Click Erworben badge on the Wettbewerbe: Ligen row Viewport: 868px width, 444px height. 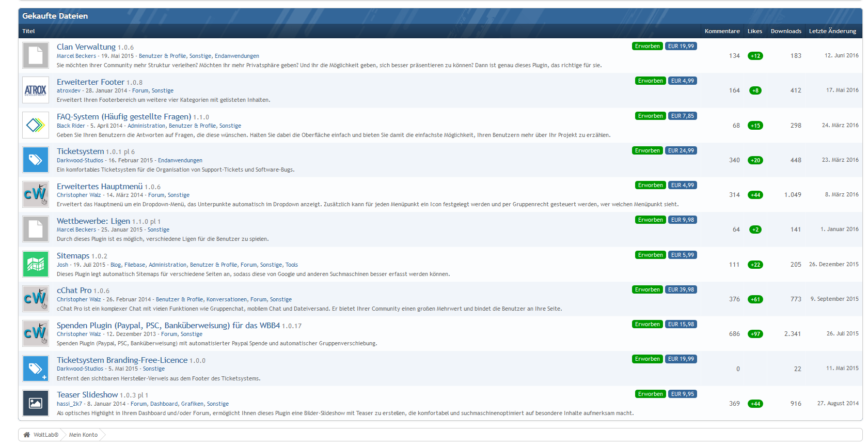click(650, 220)
